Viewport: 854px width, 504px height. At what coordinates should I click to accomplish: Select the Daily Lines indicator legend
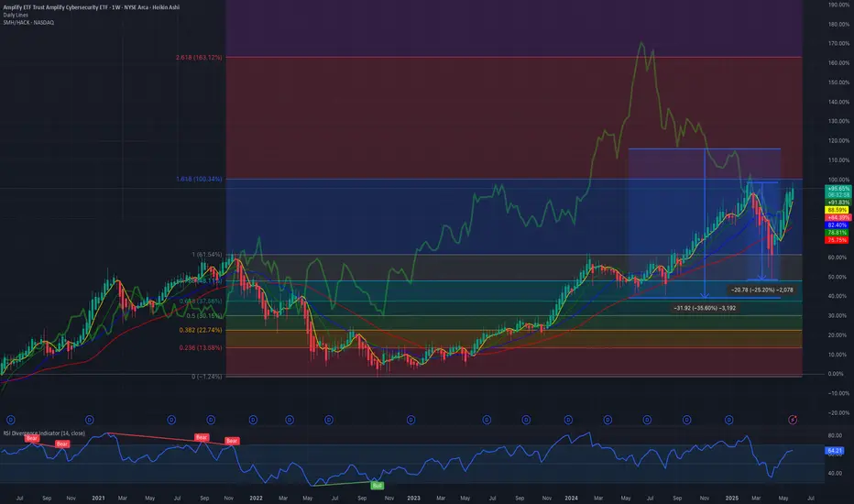[16, 15]
